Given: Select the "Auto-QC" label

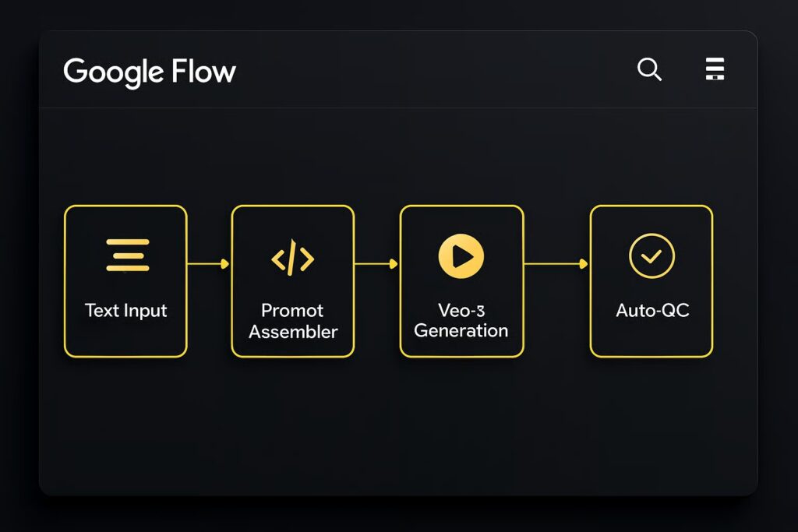Looking at the screenshot, I should point(652,310).
